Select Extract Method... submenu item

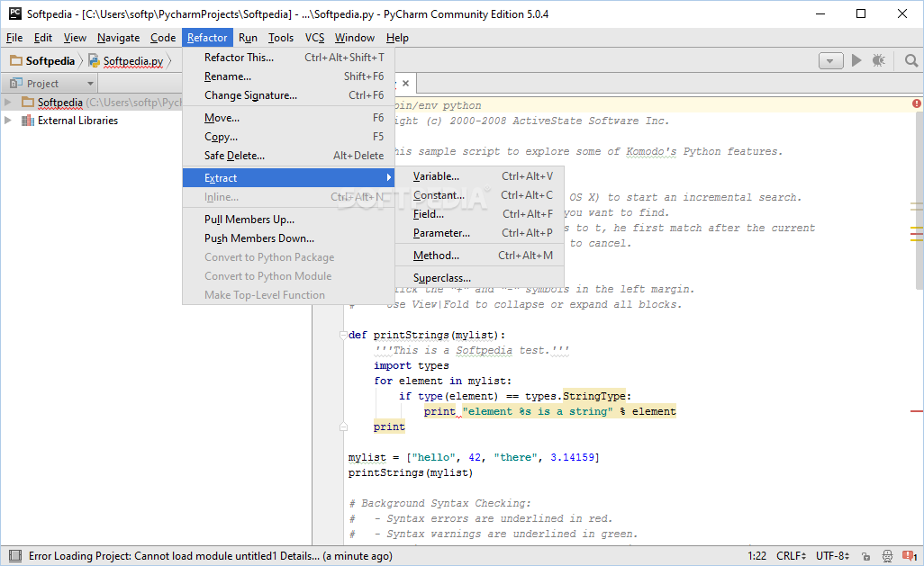coord(480,255)
